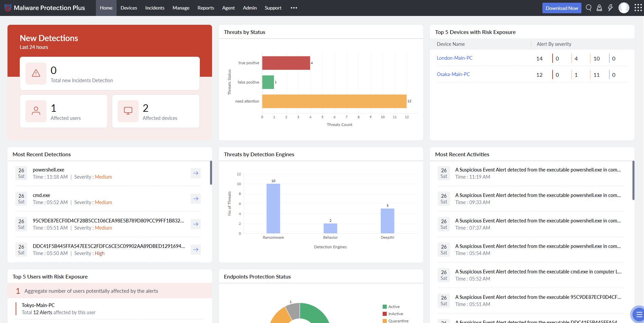
Task: Click total alert count 12 for Osaka-Main-PC
Action: [539, 75]
